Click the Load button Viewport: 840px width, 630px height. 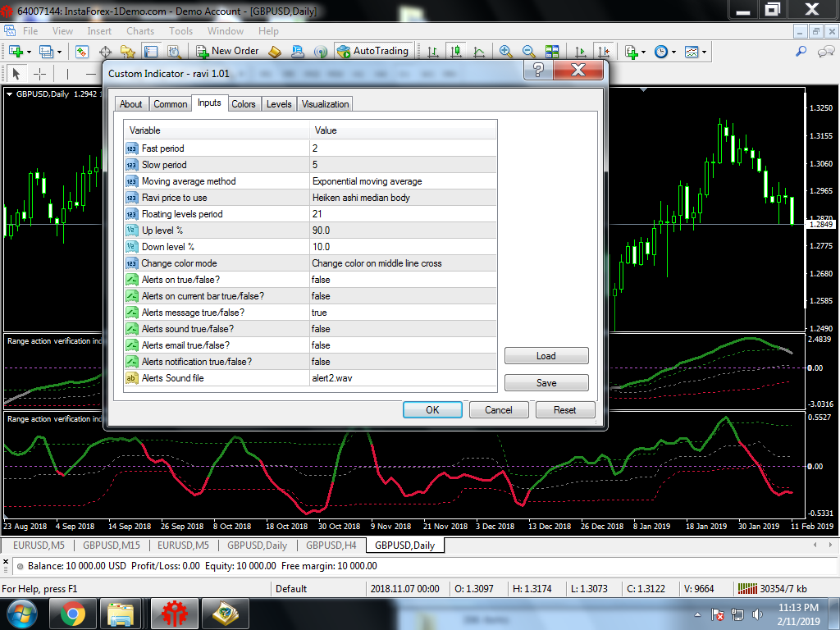[x=546, y=356]
